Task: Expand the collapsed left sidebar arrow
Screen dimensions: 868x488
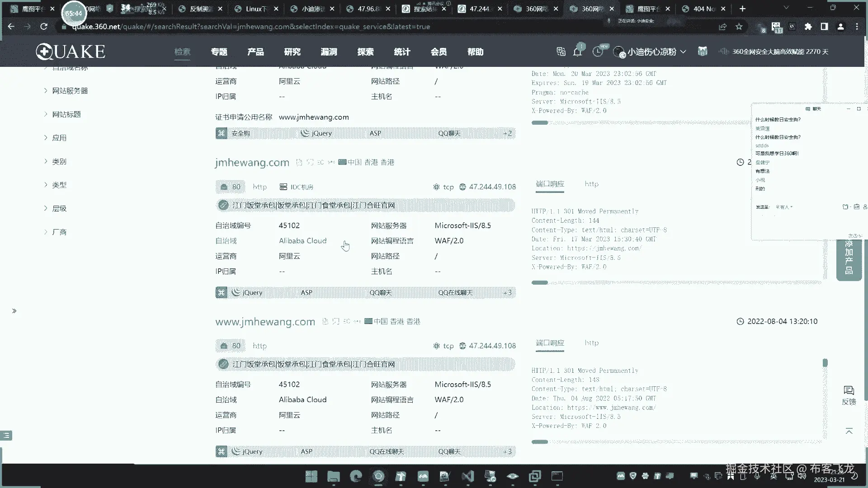Action: [x=14, y=311]
